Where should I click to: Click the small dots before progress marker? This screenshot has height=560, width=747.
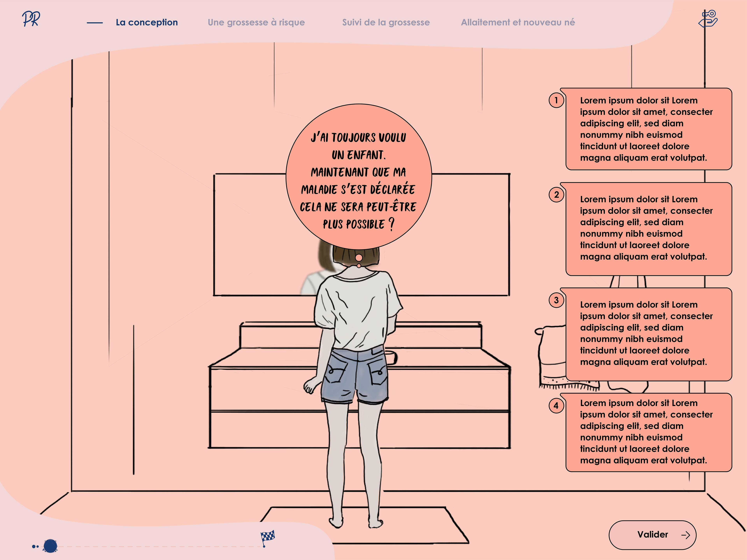click(x=35, y=546)
